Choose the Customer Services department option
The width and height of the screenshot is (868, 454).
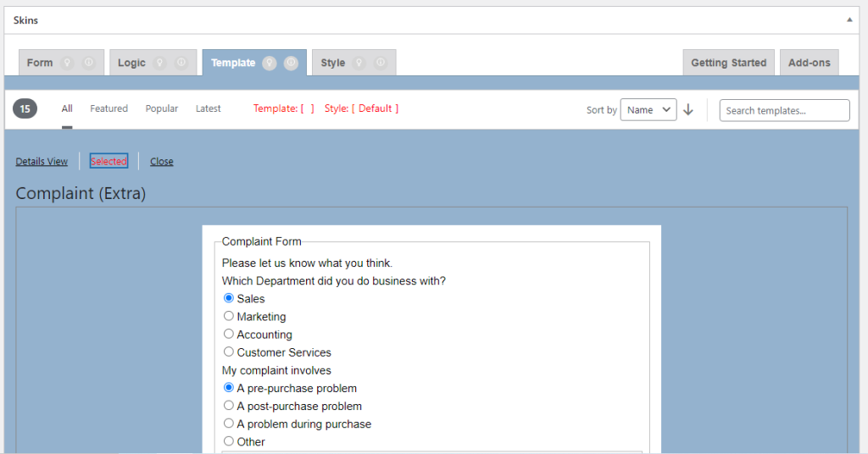click(229, 352)
